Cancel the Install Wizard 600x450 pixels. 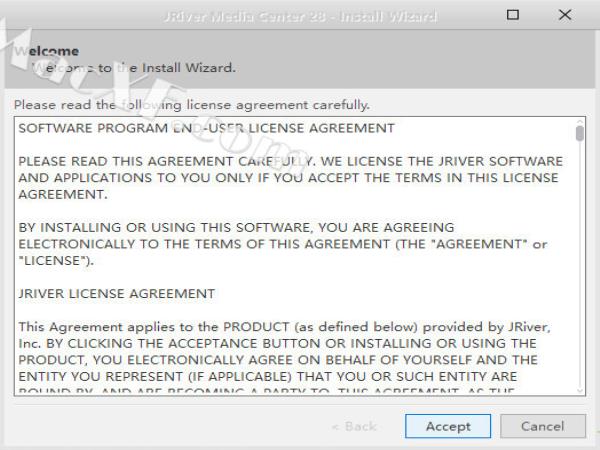pyautogui.click(x=543, y=426)
